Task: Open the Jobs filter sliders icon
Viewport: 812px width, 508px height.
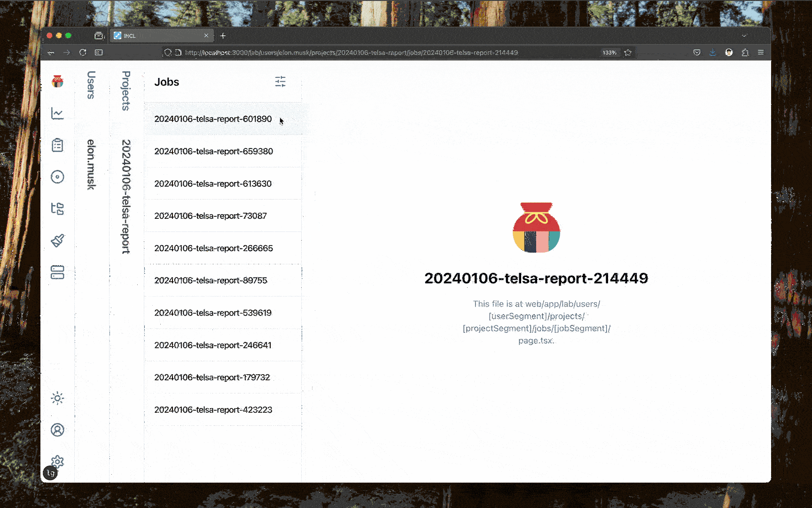Action: tap(280, 81)
